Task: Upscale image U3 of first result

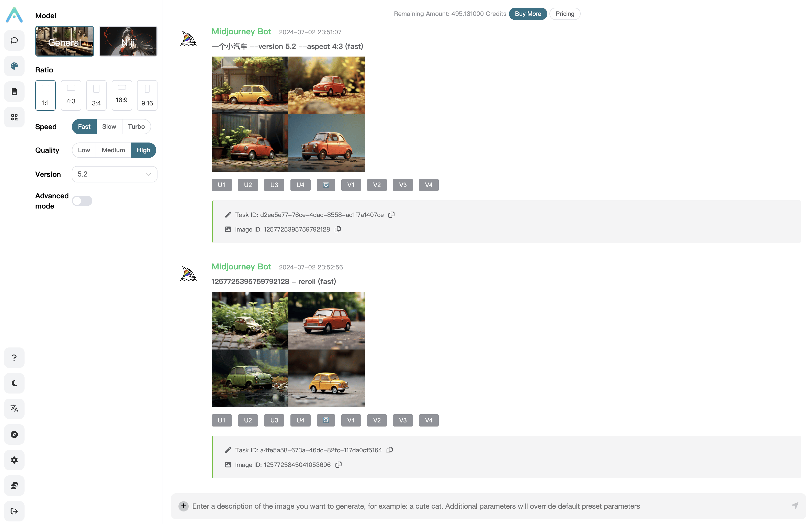Action: pyautogui.click(x=274, y=185)
